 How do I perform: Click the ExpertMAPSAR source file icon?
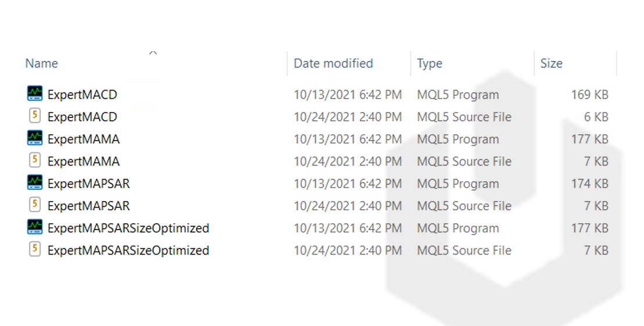click(x=35, y=205)
